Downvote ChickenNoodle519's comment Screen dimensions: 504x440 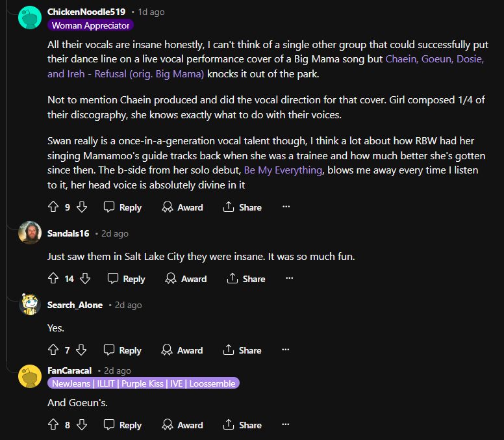coord(82,207)
